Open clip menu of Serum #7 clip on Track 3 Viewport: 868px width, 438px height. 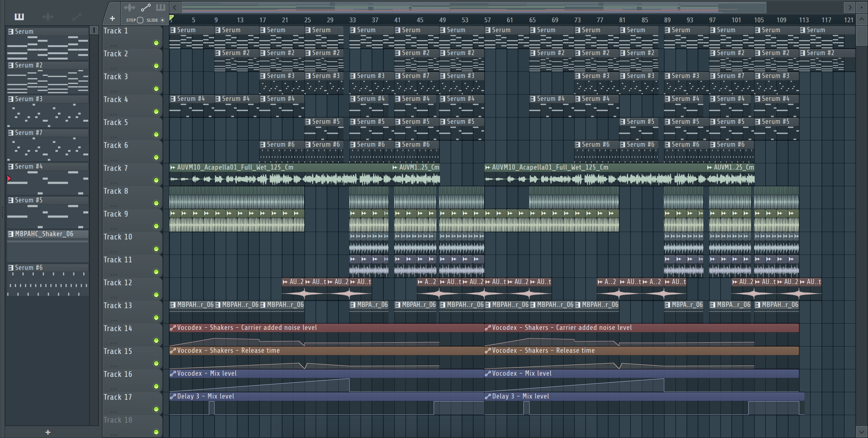click(398, 76)
